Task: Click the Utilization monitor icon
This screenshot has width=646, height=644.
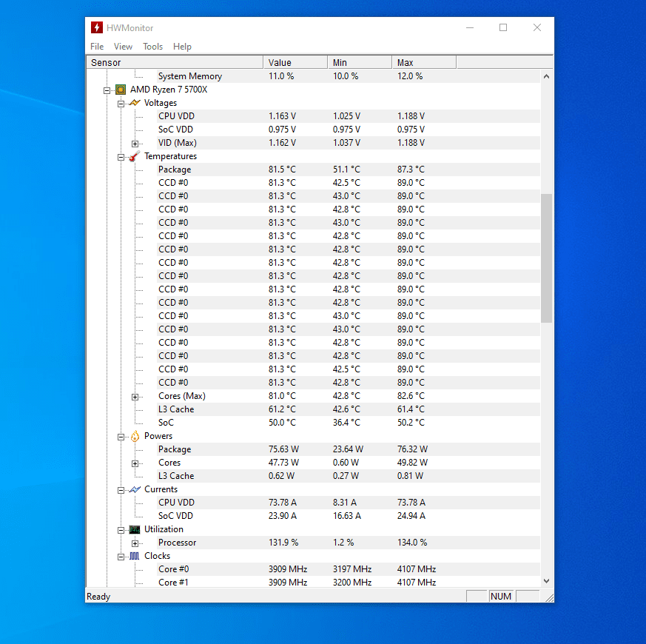Action: (x=135, y=529)
